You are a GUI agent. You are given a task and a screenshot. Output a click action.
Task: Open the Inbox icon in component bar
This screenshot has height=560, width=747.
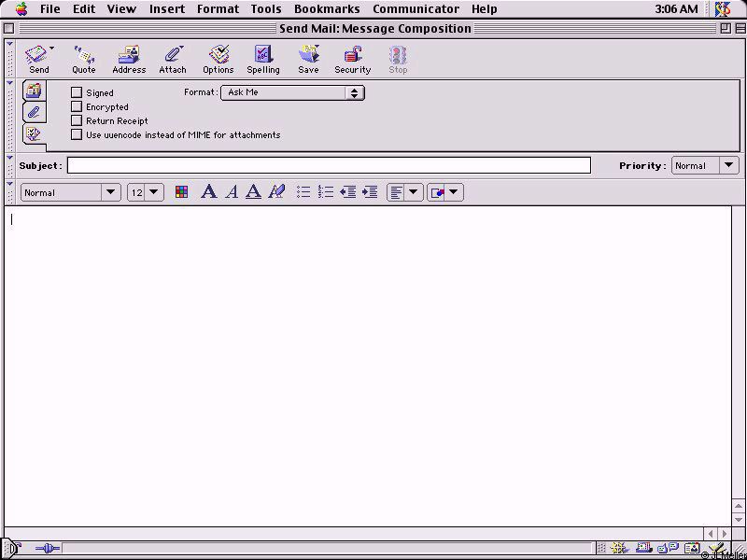643,549
